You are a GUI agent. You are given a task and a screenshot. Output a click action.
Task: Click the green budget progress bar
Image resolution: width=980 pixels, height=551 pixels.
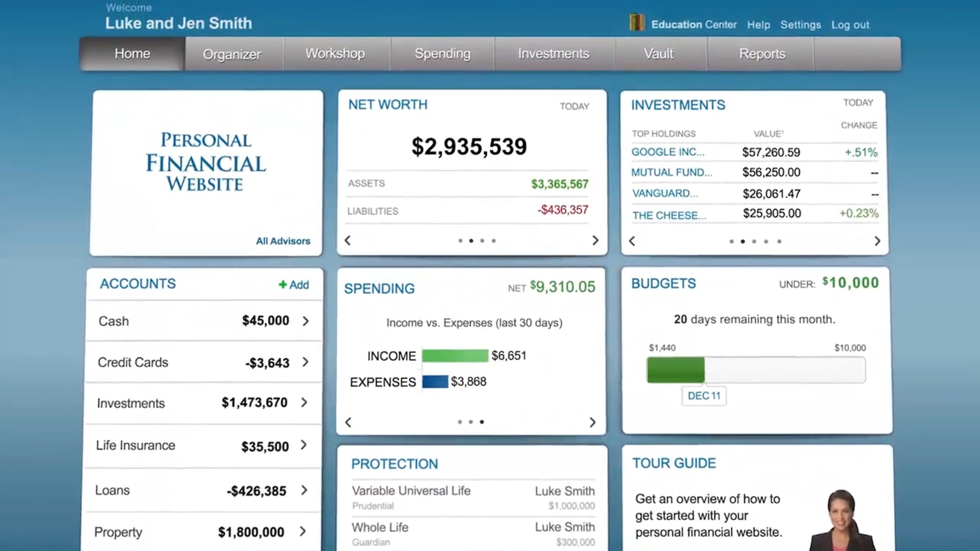coord(676,370)
